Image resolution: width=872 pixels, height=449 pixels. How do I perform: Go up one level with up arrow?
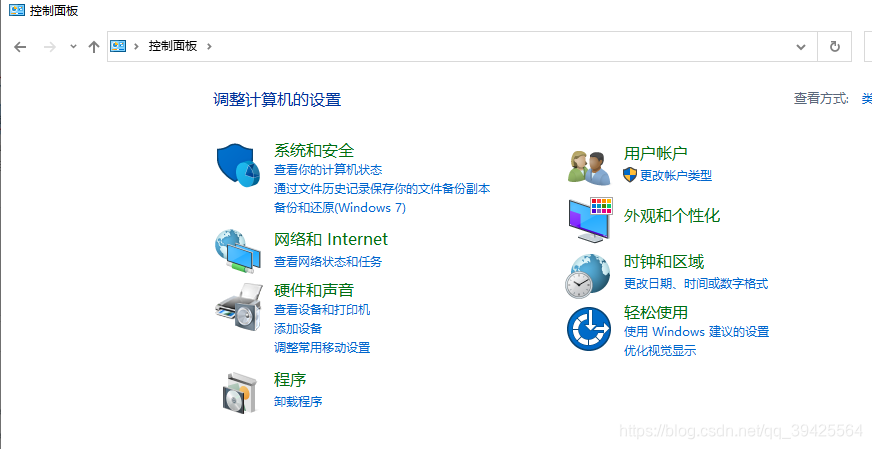pyautogui.click(x=93, y=47)
